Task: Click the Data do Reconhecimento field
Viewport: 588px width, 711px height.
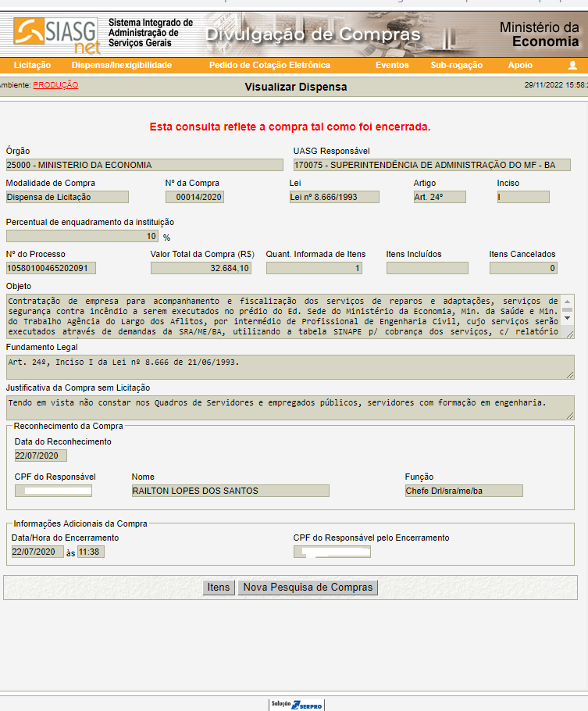Action: tap(41, 456)
